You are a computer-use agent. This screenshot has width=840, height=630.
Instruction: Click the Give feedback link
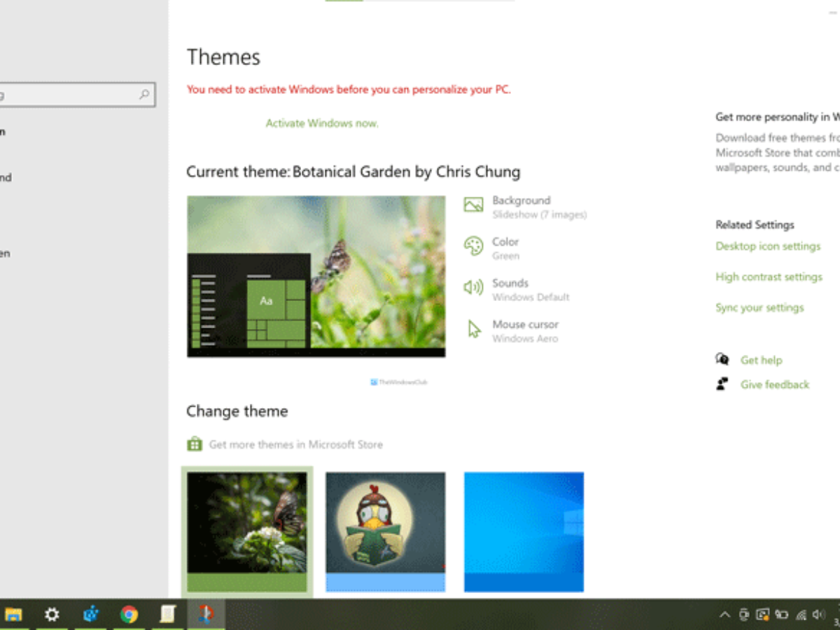pos(775,384)
